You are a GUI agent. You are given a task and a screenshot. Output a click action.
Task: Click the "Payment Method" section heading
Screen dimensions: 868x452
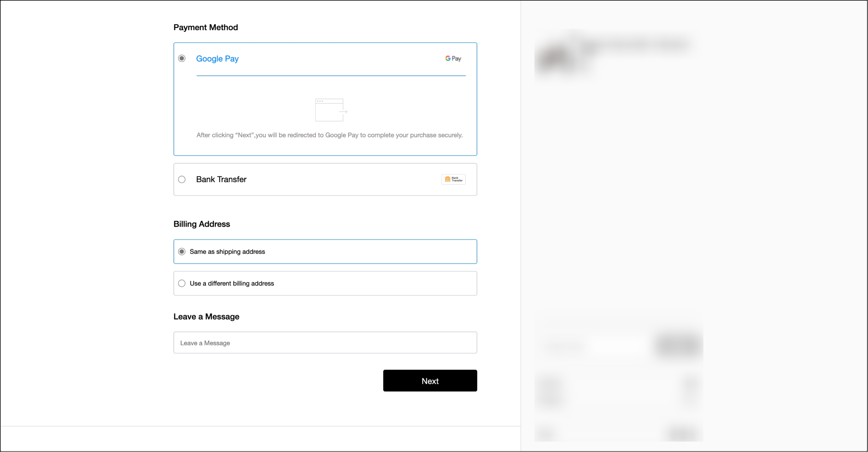pos(205,27)
